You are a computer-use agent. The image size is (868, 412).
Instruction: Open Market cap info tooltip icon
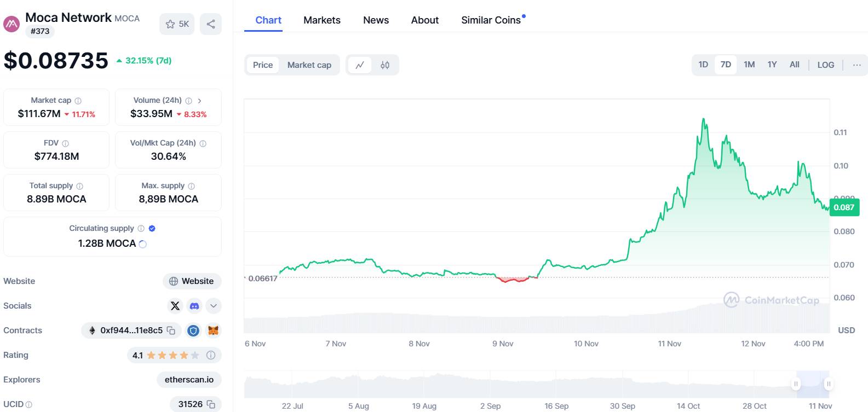(x=78, y=101)
